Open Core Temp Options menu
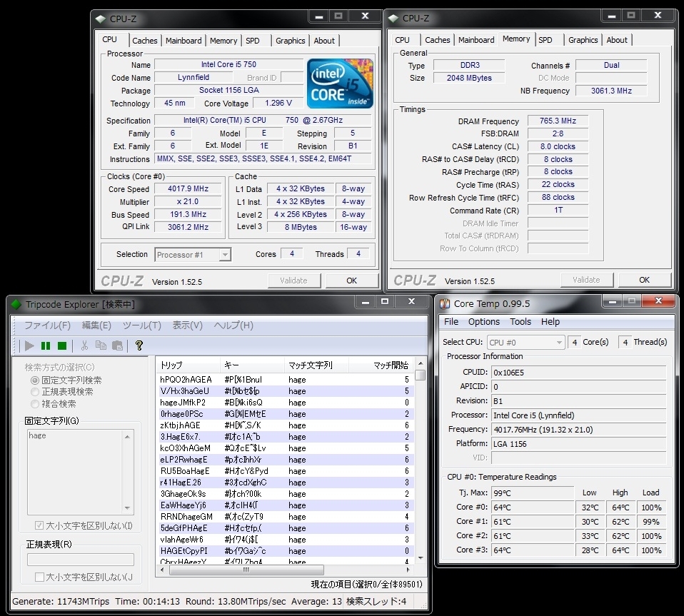This screenshot has width=684, height=616. pos(484,322)
